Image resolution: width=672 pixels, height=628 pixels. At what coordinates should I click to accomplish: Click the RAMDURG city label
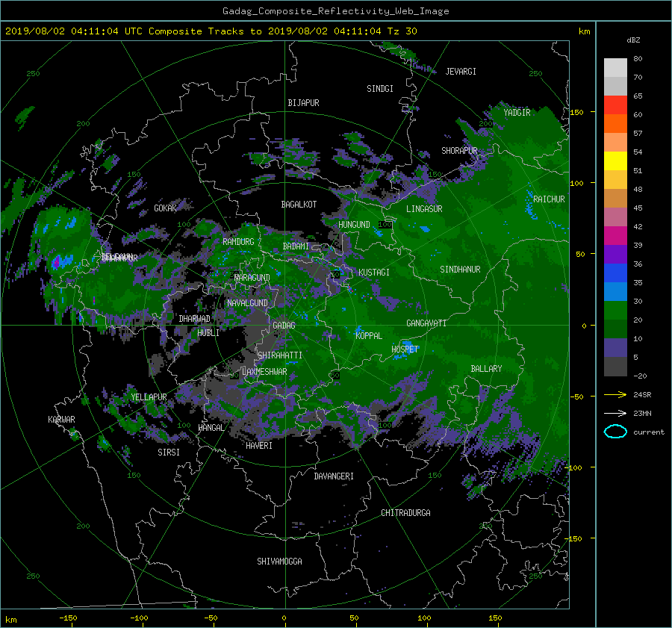click(x=238, y=242)
